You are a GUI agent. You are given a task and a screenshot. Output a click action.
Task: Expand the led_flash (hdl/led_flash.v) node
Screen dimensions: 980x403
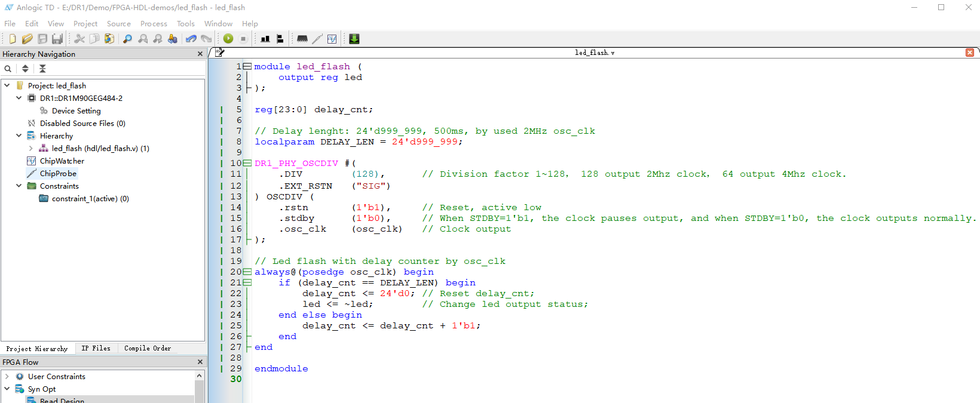coord(31,148)
